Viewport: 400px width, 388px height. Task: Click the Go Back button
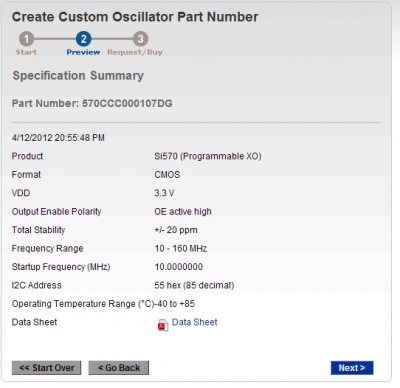(119, 368)
